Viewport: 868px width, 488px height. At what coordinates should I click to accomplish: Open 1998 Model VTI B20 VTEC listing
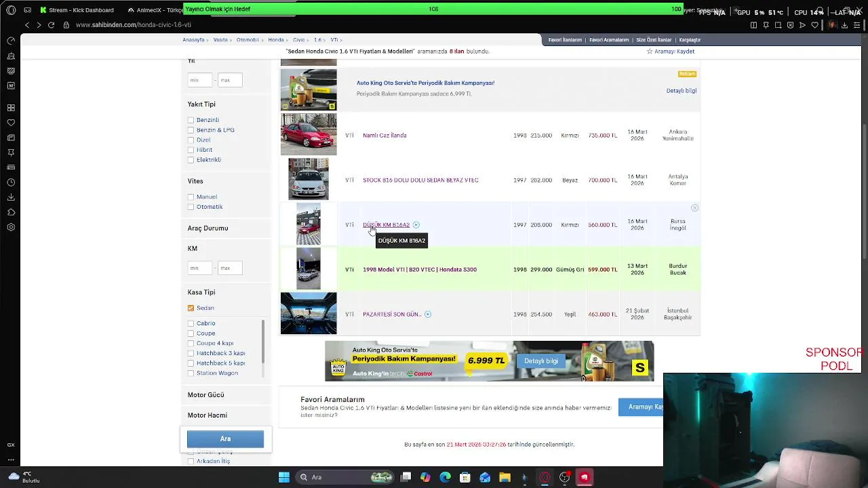coord(420,270)
